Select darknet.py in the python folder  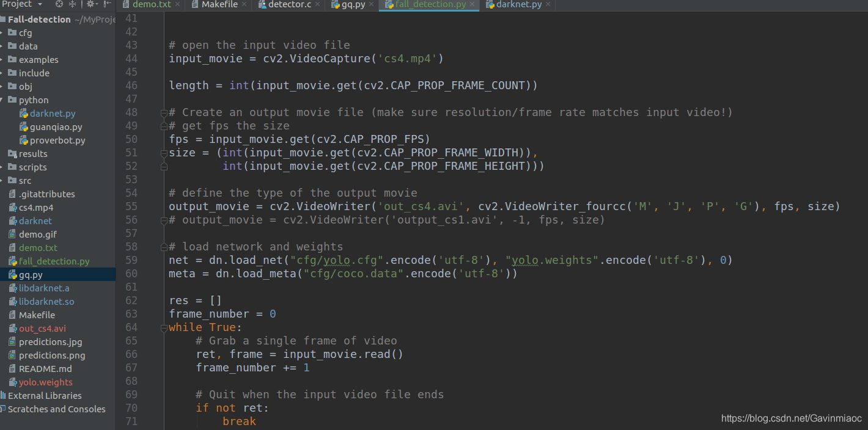tap(53, 114)
